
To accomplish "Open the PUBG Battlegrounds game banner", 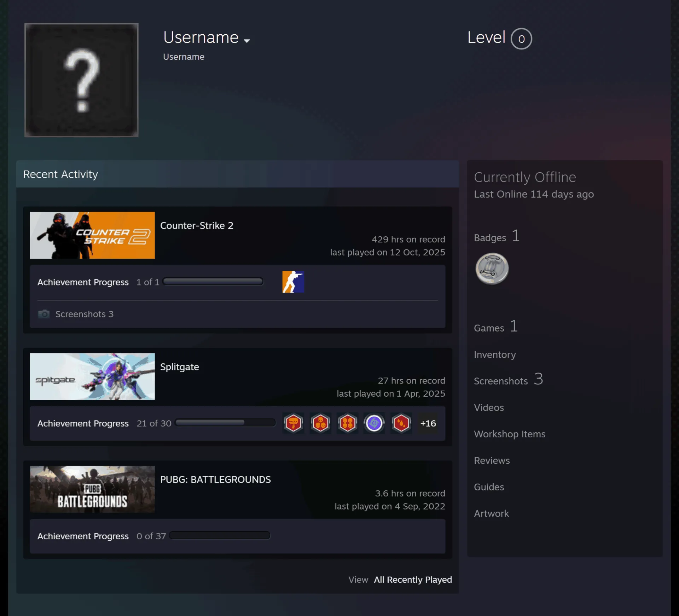I will tap(92, 489).
